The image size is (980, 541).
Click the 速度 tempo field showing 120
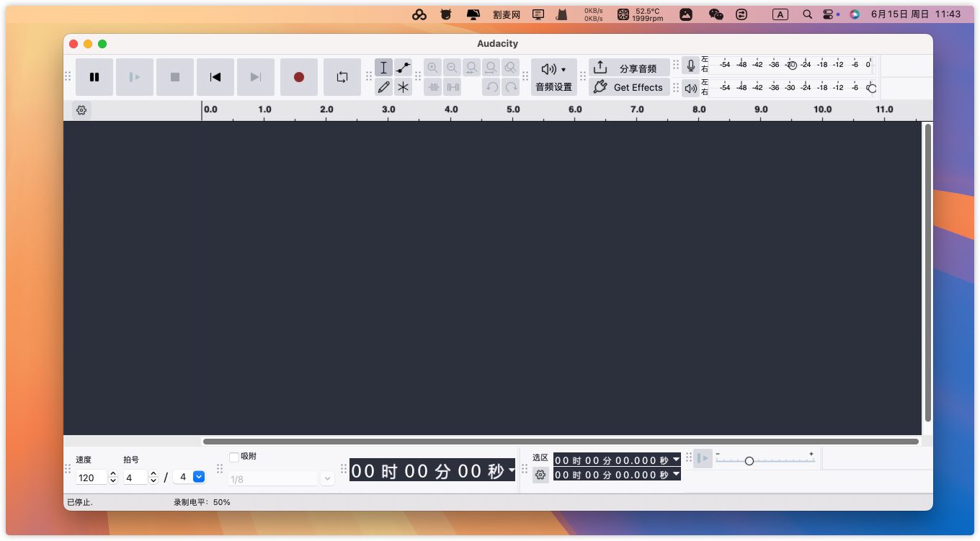[91, 477]
